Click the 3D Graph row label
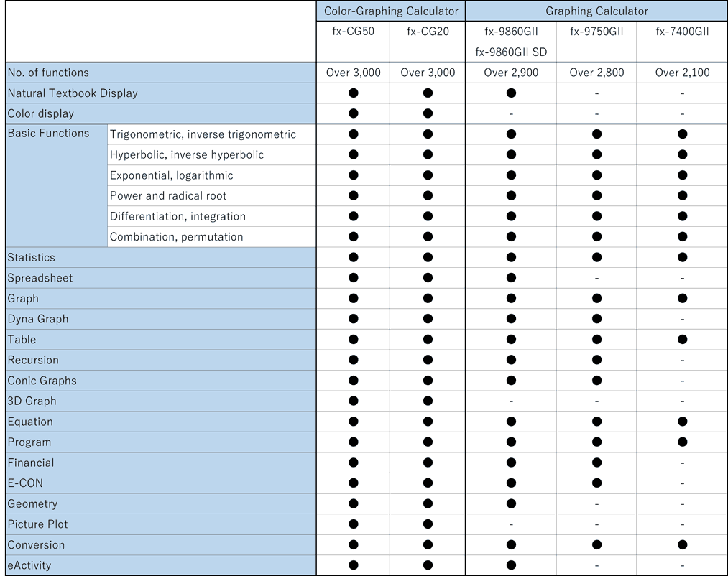728x576 pixels. (x=32, y=401)
